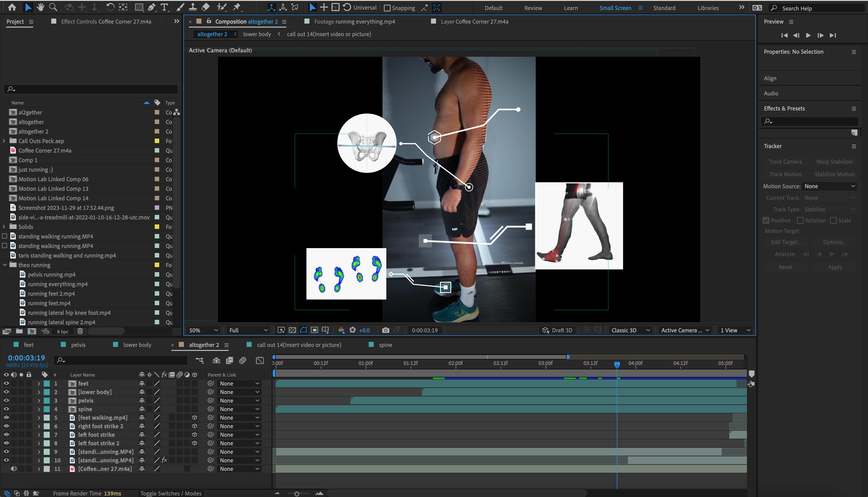Select the Type tool

pos(164,7)
